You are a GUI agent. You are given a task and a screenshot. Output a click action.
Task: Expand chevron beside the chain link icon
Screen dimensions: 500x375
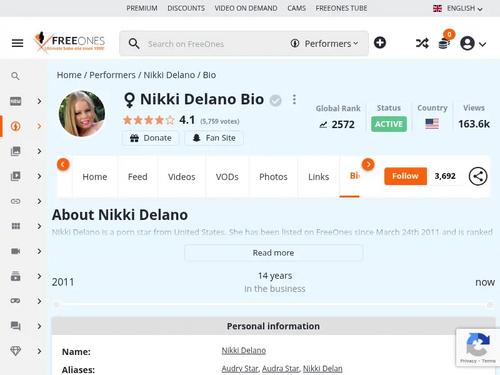pyautogui.click(x=39, y=201)
